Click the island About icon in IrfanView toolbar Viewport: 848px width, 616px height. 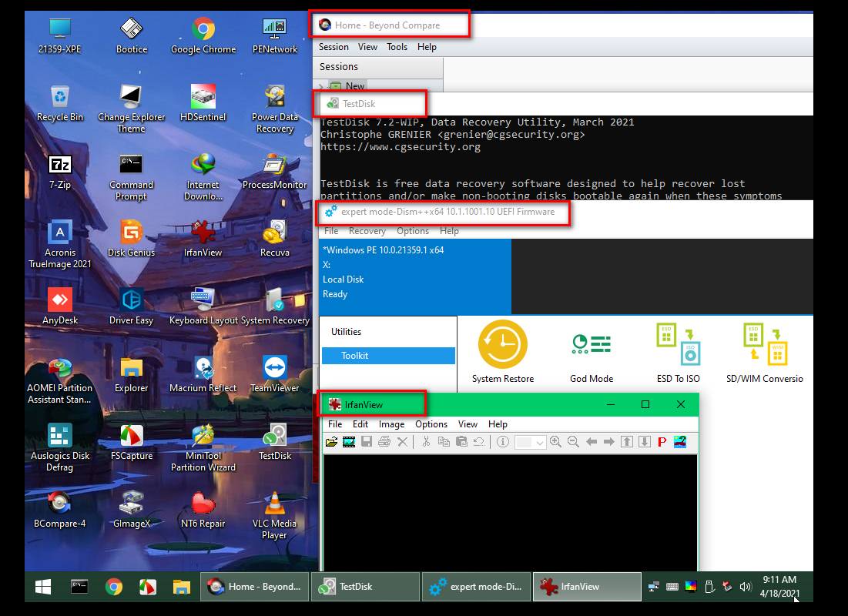click(680, 442)
